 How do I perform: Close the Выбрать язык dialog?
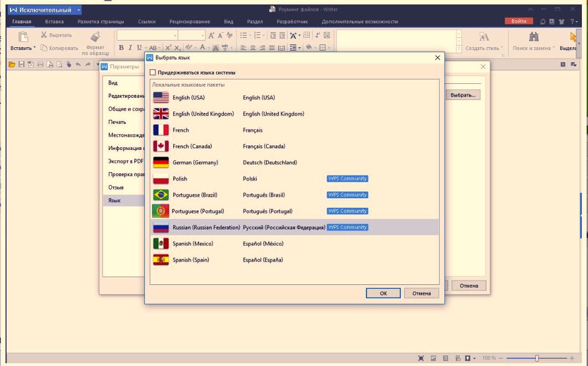click(437, 58)
